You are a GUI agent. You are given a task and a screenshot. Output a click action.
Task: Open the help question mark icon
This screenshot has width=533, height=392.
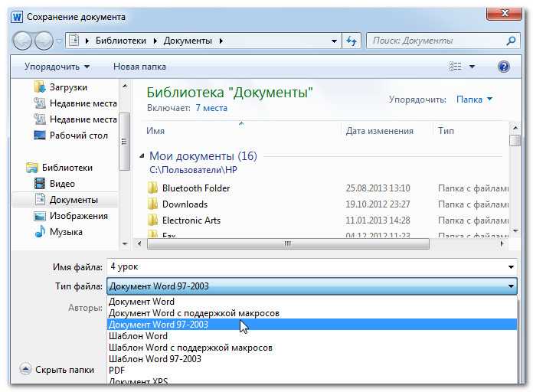pyautogui.click(x=503, y=67)
